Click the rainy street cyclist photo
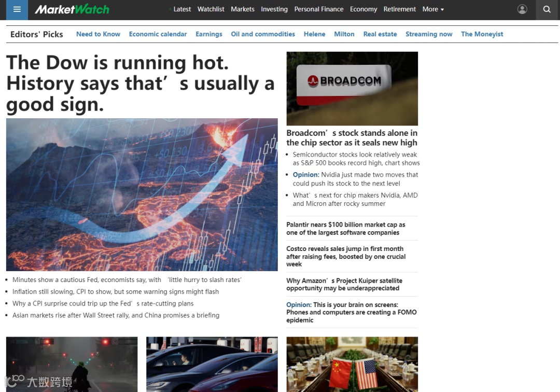Viewport: 560px width, 392px height. point(72,364)
